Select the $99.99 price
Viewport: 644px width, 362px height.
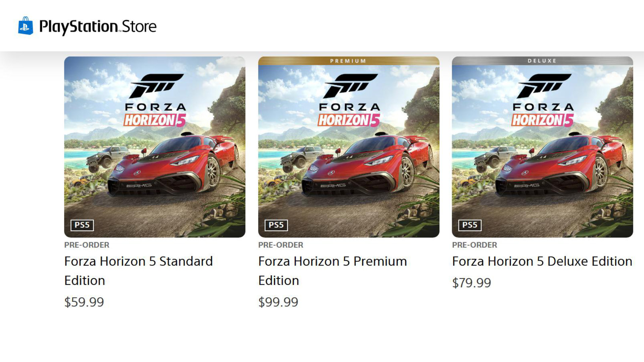tap(278, 302)
